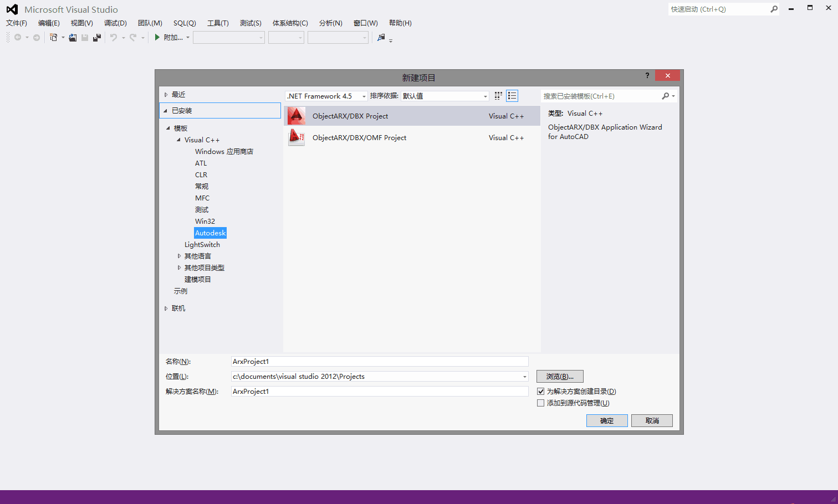This screenshot has height=504, width=838.
Task: Click the ObjectARX/DBX/OMF Project template icon
Action: pyautogui.click(x=297, y=137)
